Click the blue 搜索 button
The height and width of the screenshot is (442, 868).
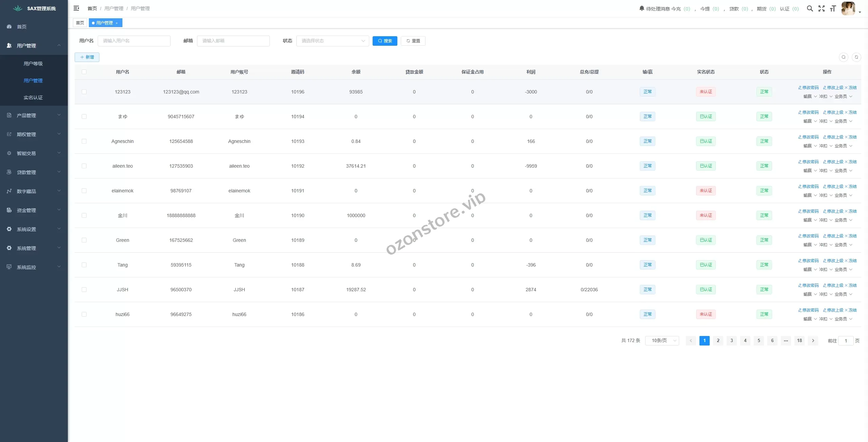[384, 41]
